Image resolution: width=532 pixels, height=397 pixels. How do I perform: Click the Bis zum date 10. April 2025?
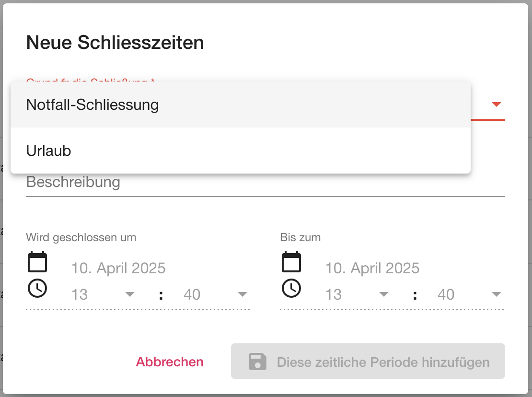372,268
